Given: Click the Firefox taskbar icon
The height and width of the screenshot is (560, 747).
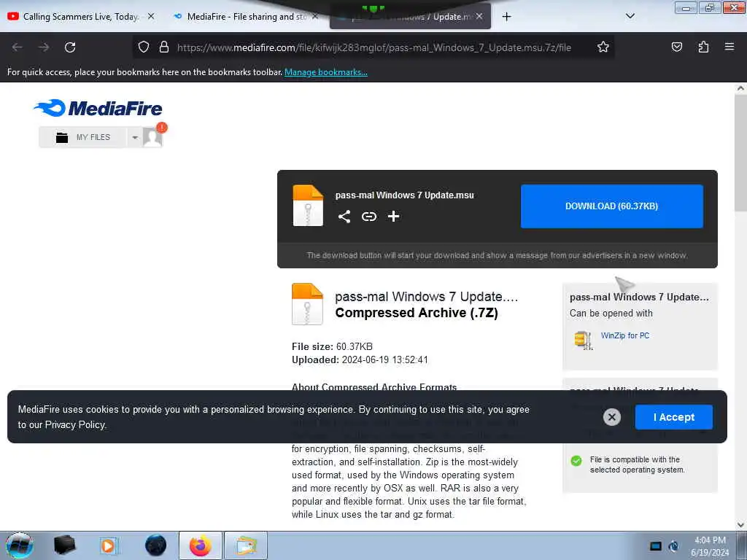Looking at the screenshot, I should [200, 545].
